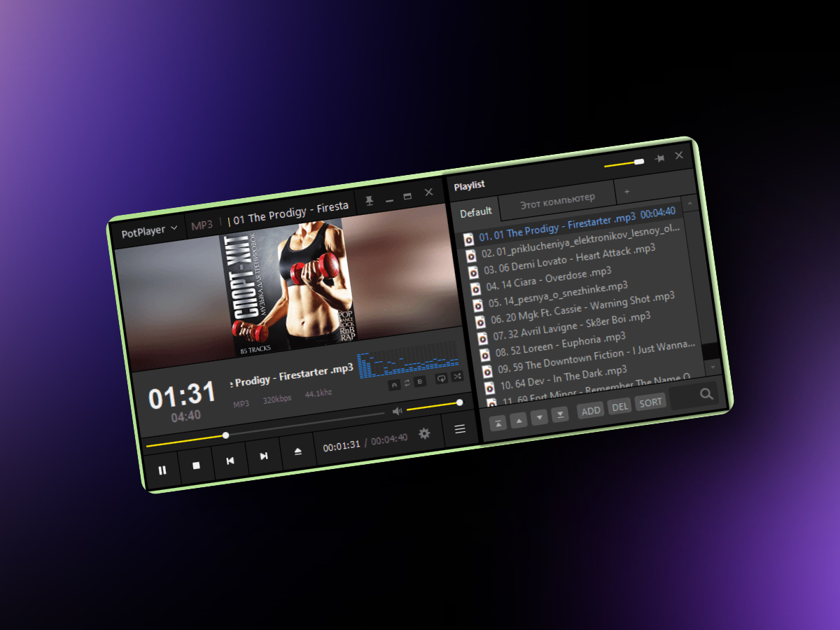Viewport: 840px width, 630px height.
Task: Click the seek bar to change position
Action: coord(265,430)
